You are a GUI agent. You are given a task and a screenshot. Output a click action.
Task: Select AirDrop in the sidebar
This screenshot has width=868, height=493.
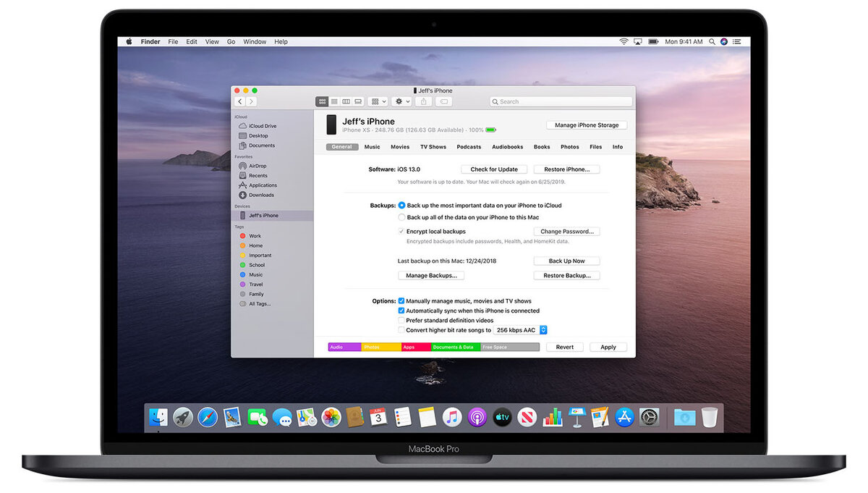(258, 166)
